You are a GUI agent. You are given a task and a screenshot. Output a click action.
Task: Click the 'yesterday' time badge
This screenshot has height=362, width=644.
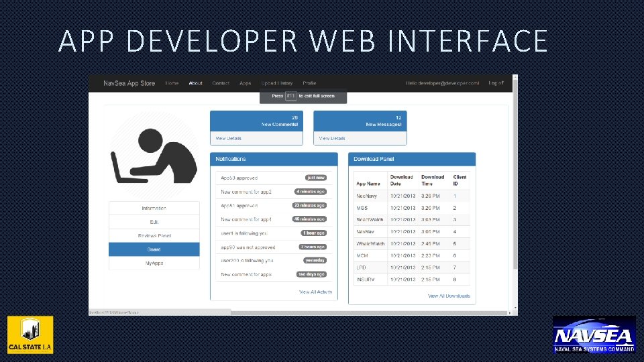[315, 261]
